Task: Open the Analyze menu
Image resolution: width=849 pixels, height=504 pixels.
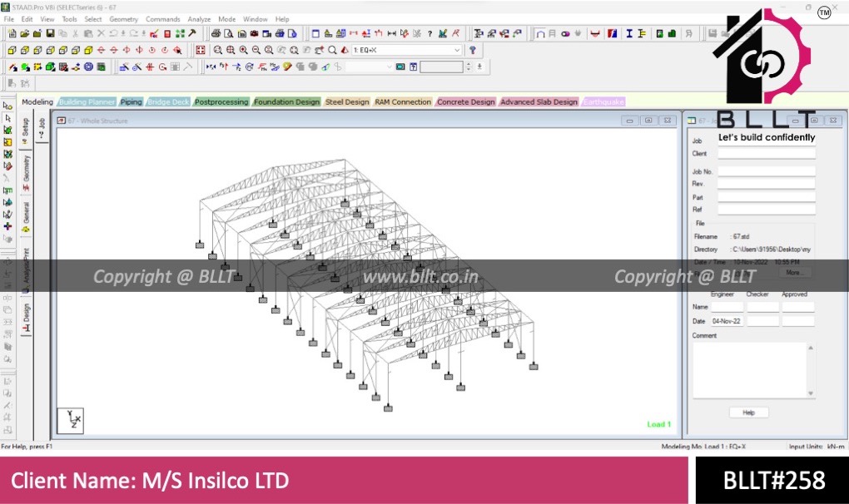Action: coord(199,19)
